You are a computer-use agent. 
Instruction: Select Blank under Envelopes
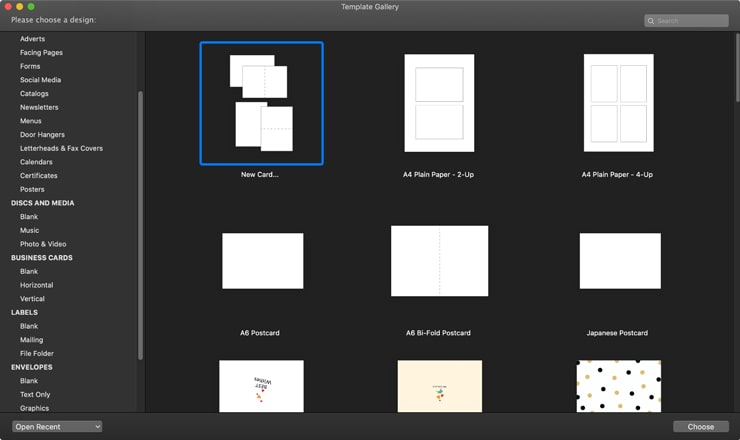(29, 381)
